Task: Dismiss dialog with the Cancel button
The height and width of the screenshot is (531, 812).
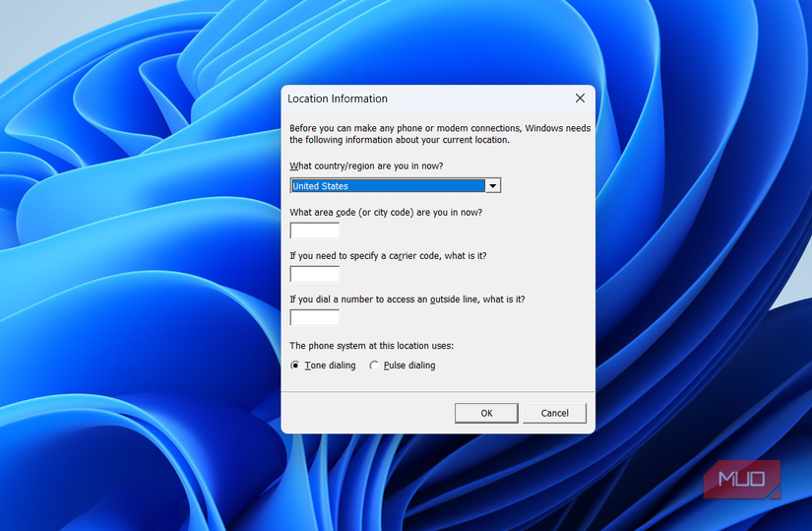Action: 555,414
